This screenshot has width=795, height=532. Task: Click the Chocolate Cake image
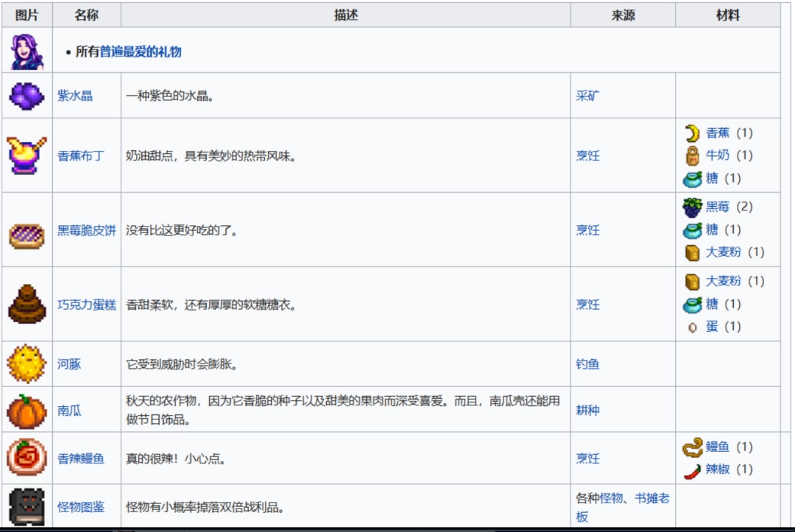27,304
